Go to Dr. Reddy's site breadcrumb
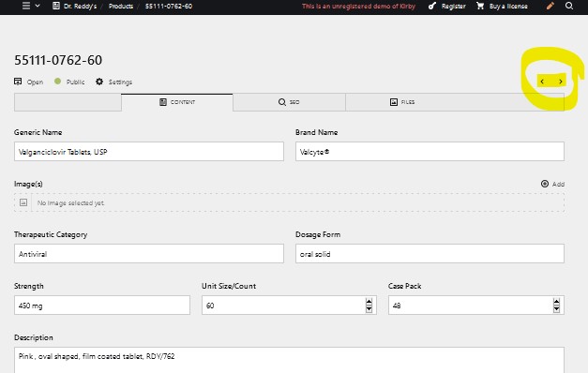This screenshot has width=588, height=373. [75, 6]
